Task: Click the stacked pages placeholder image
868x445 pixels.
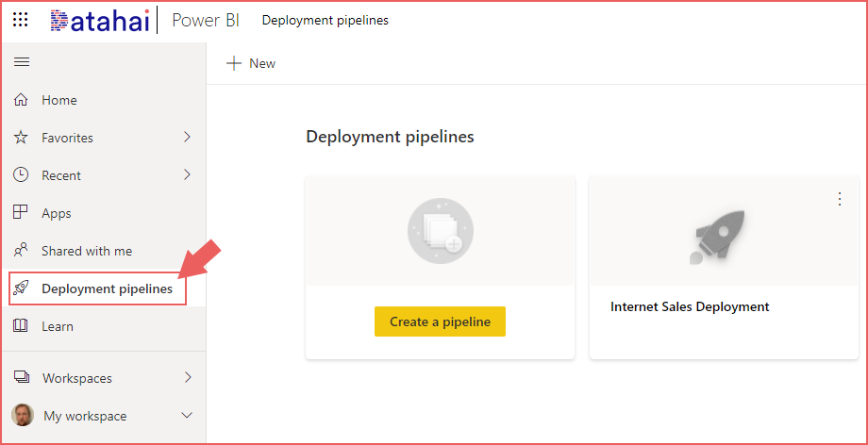Action: 440,231
